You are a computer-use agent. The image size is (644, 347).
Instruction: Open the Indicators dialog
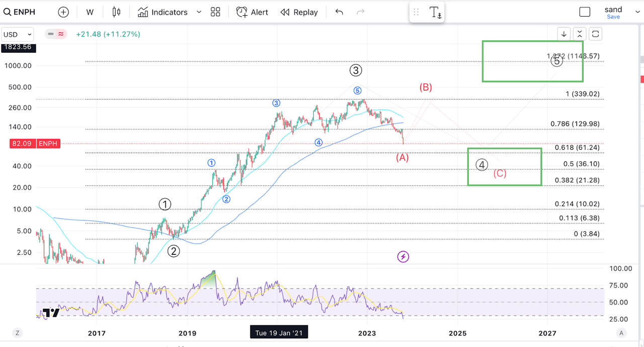(x=163, y=12)
